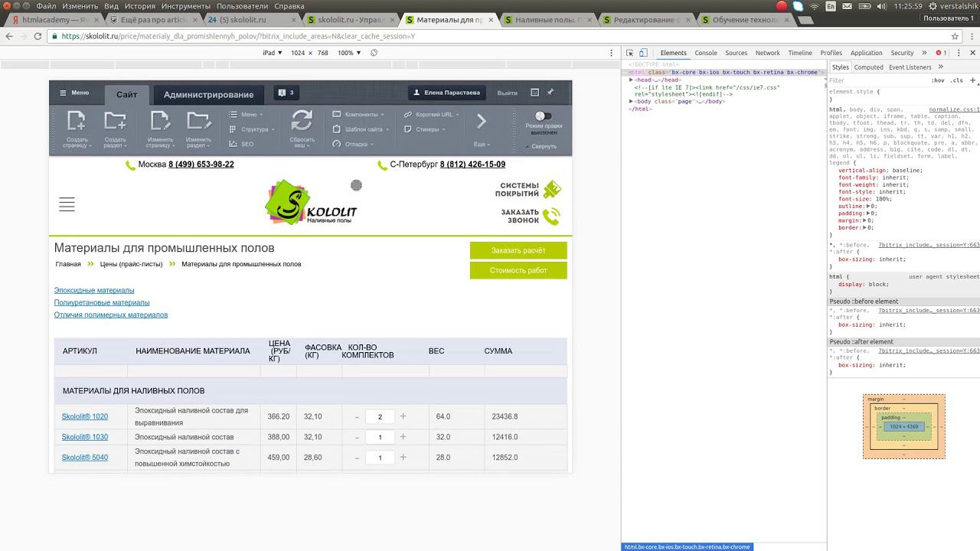Click the Системы покрытий brush icon

[x=551, y=189]
